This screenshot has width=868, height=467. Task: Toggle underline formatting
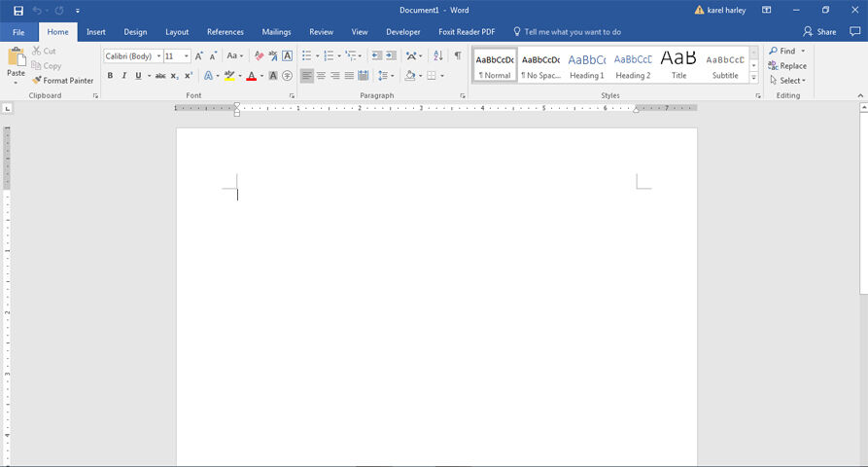(138, 75)
